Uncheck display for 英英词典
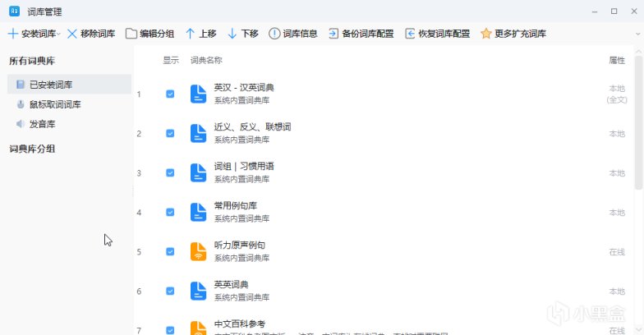Screen dimensions: 644x335 tap(170, 291)
